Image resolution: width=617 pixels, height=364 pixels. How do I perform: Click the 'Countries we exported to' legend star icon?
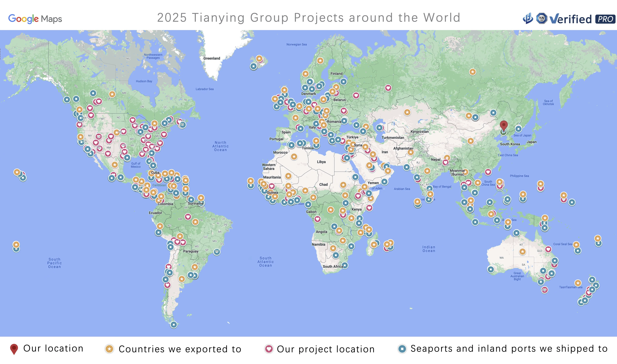click(109, 349)
